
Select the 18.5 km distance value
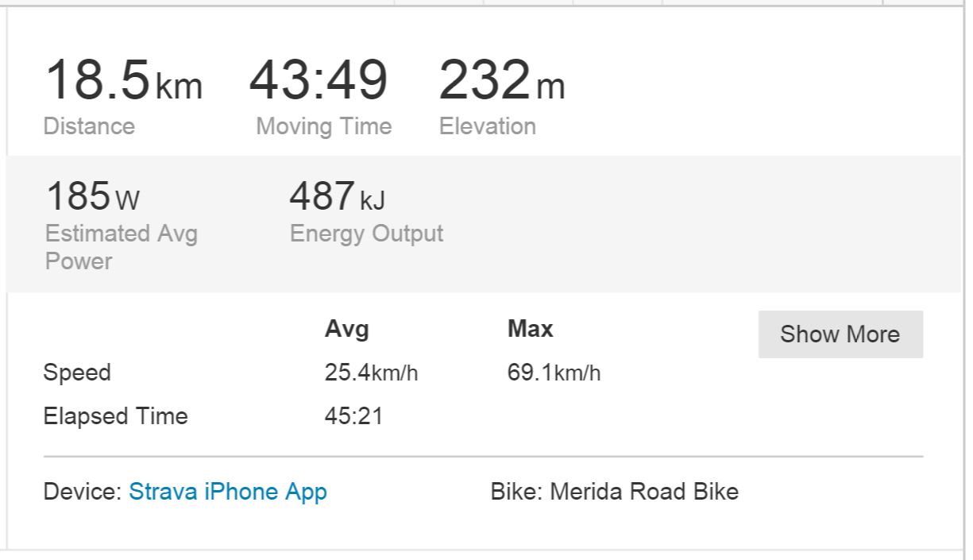123,81
